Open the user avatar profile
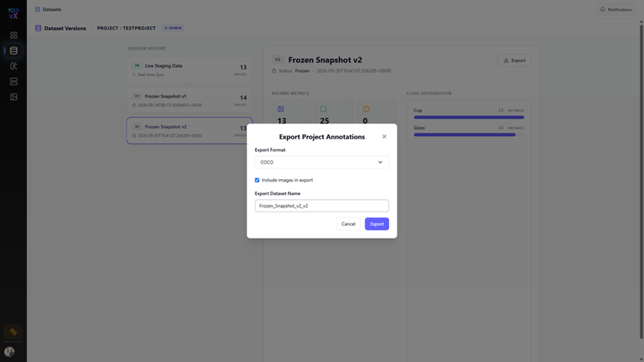 coord(9,351)
